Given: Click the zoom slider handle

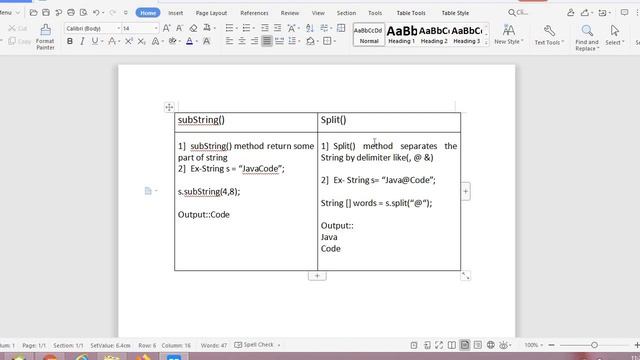Looking at the screenshot, I should [x=594, y=345].
